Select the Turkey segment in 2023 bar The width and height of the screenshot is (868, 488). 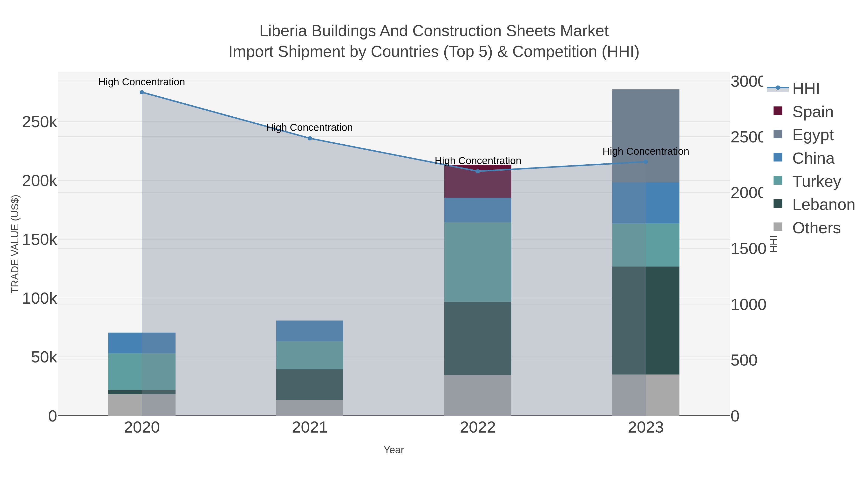(646, 245)
